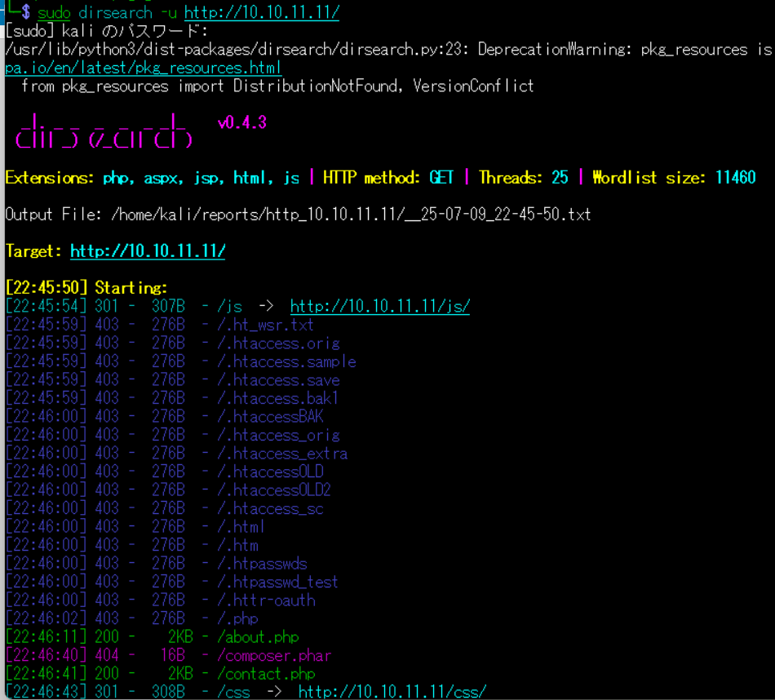This screenshot has height=700, width=775.
Task: Click the Wordlist size value 11460
Action: coord(735,178)
